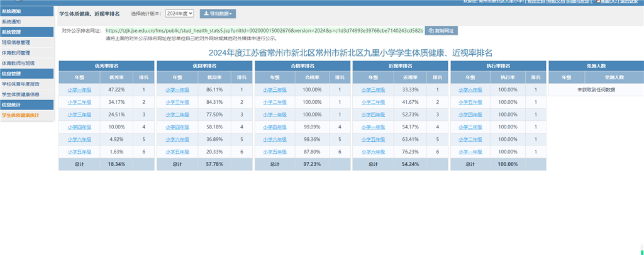644x255 pixels.
Task: Click 小学三年级 in the 优良率排名 table
Action: [x=177, y=102]
